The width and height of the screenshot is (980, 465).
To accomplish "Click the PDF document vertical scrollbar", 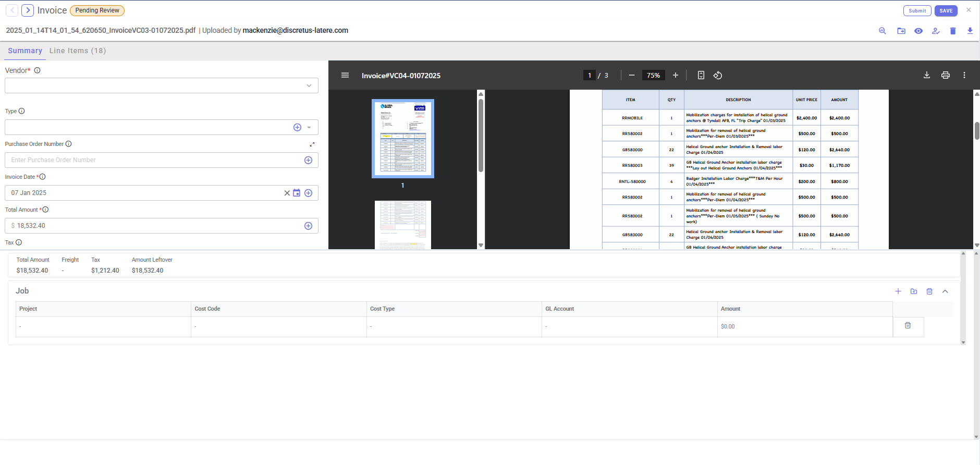I will (977, 131).
